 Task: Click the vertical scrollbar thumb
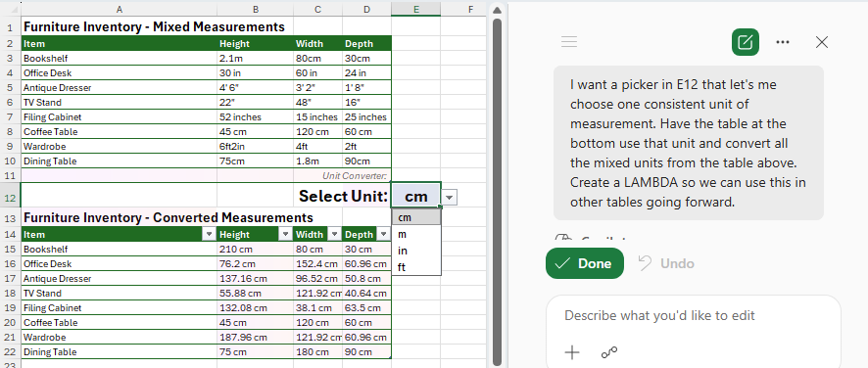coord(497,191)
